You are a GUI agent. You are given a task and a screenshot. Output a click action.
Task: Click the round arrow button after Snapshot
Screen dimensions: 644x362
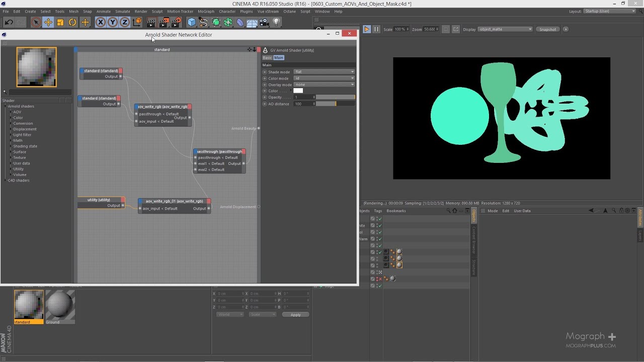point(566,29)
